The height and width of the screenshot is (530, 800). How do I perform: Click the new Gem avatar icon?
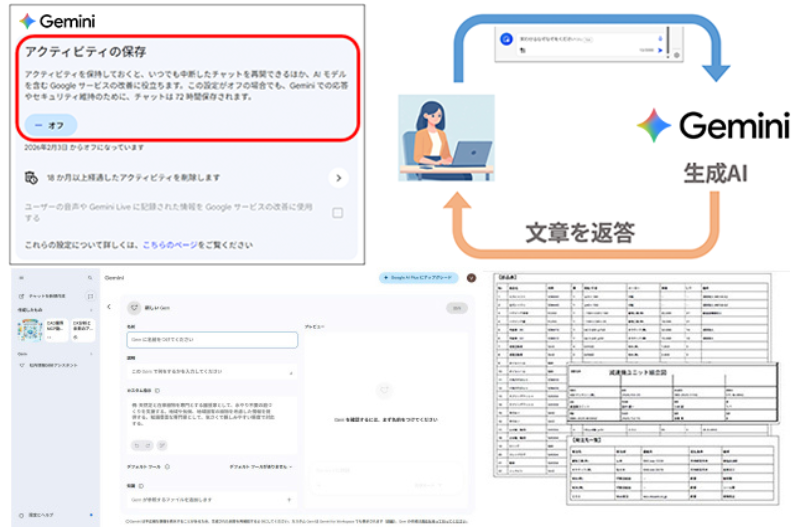pyautogui.click(x=134, y=308)
